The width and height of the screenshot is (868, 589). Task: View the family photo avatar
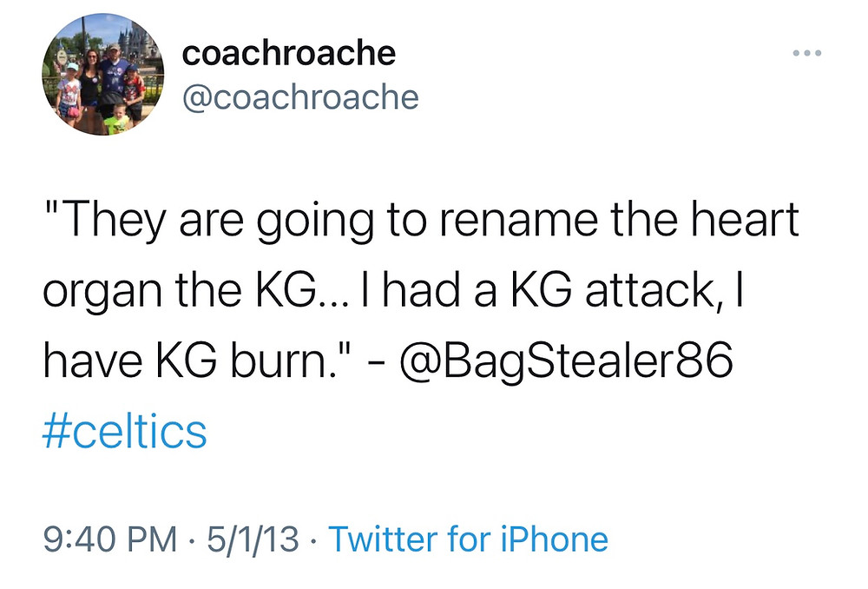tap(103, 74)
